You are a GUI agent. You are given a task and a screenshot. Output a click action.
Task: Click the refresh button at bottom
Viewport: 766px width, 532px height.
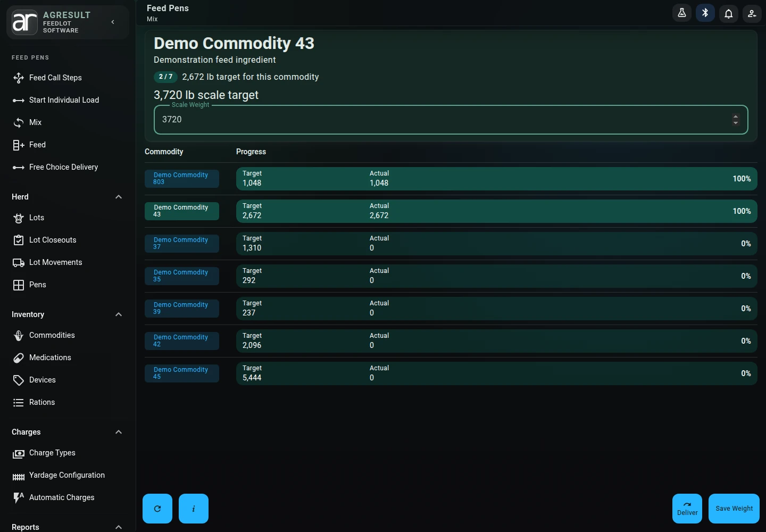[x=157, y=509]
